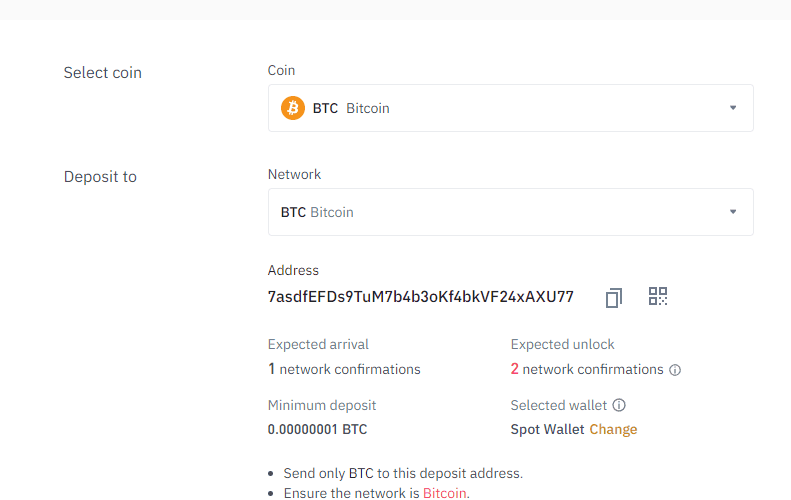Viewport: 791px width, 500px height.
Task: Click the 1 network confirmations text
Action: click(344, 369)
